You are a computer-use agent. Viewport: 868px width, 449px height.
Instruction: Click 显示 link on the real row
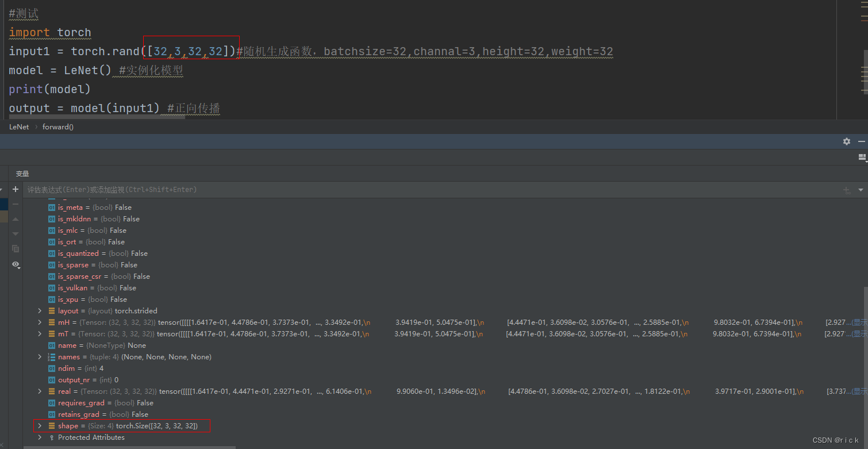point(859,392)
